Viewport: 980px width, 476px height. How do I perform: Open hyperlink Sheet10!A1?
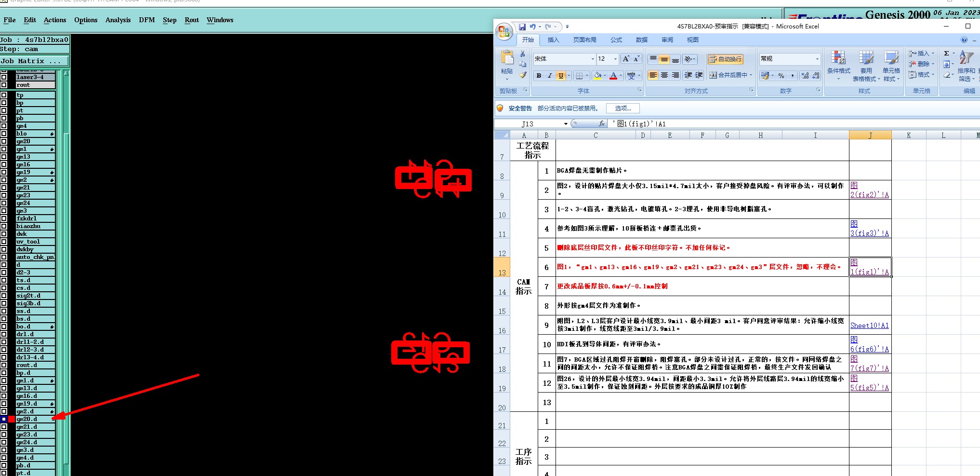(869, 326)
